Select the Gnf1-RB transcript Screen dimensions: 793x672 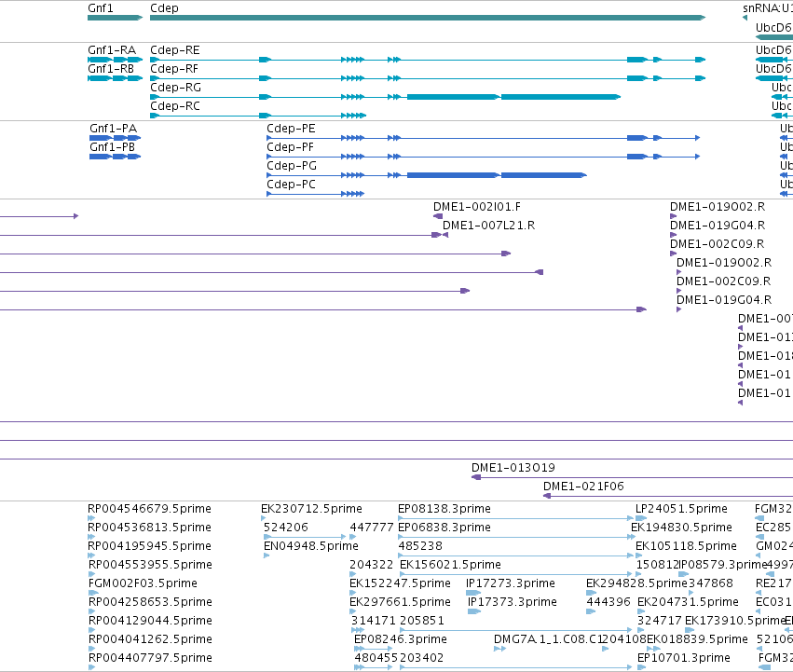(111, 69)
